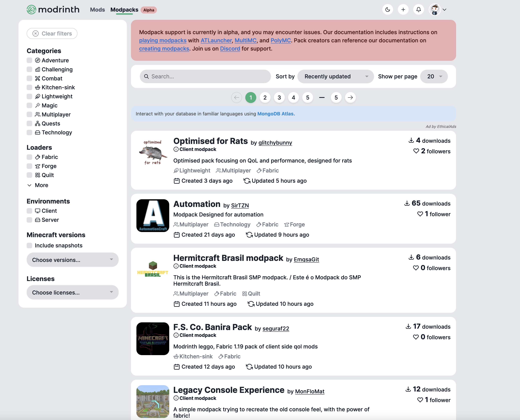Open the Sort by dropdown
Image resolution: width=520 pixels, height=420 pixels.
(335, 76)
